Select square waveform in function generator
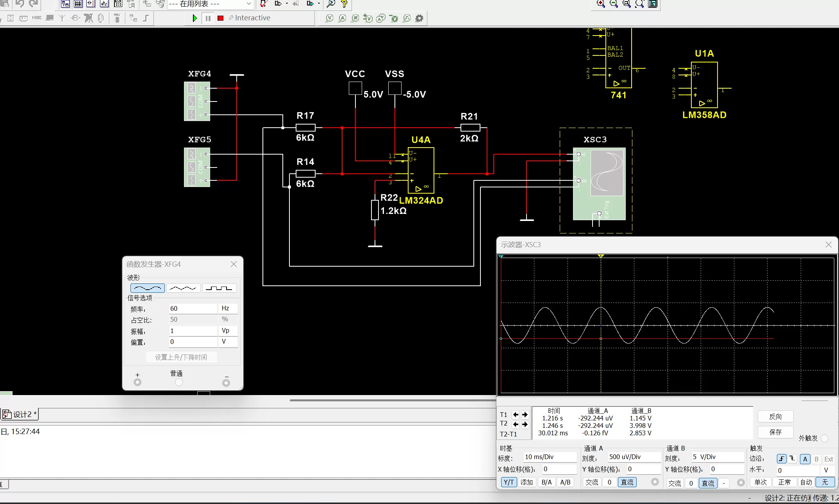This screenshot has height=504, width=839. tap(219, 288)
